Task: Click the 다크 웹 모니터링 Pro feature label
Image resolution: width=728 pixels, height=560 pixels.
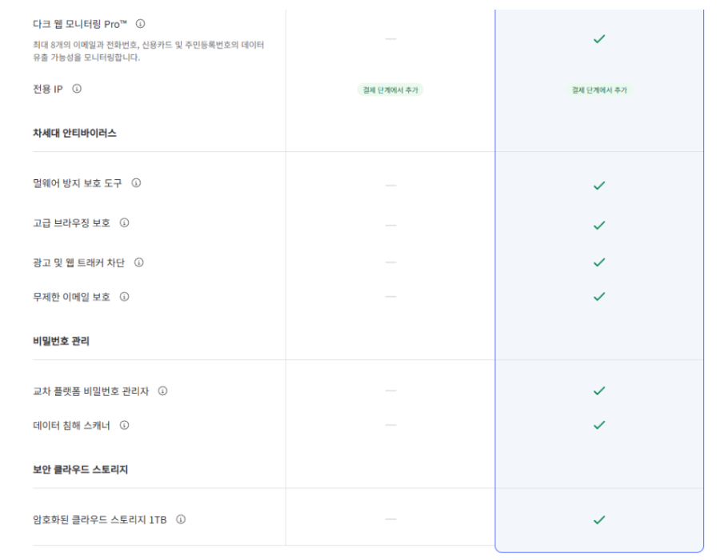Action: tap(80, 24)
